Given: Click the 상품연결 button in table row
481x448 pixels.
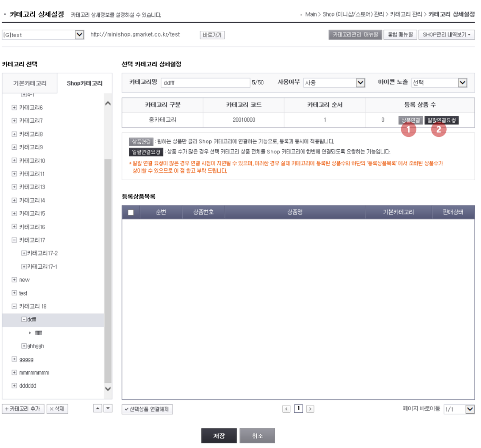Looking at the screenshot, I should tap(411, 120).
